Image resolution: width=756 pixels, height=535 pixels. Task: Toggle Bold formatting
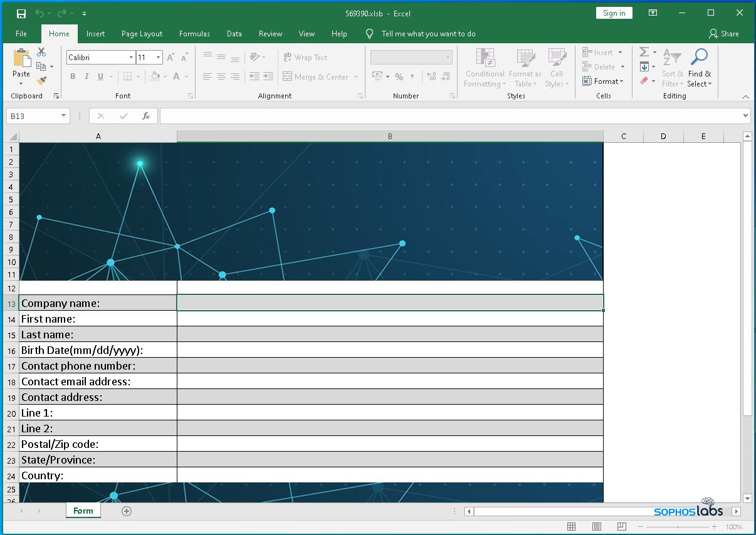pyautogui.click(x=73, y=76)
